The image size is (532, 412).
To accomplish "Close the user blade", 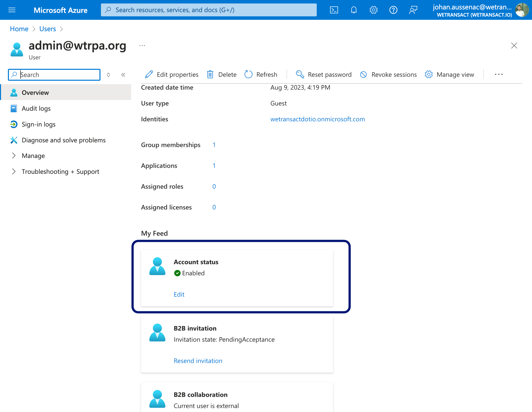I will click(x=514, y=46).
